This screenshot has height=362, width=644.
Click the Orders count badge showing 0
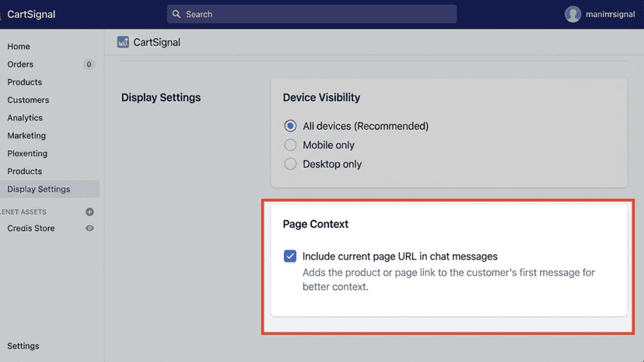89,64
